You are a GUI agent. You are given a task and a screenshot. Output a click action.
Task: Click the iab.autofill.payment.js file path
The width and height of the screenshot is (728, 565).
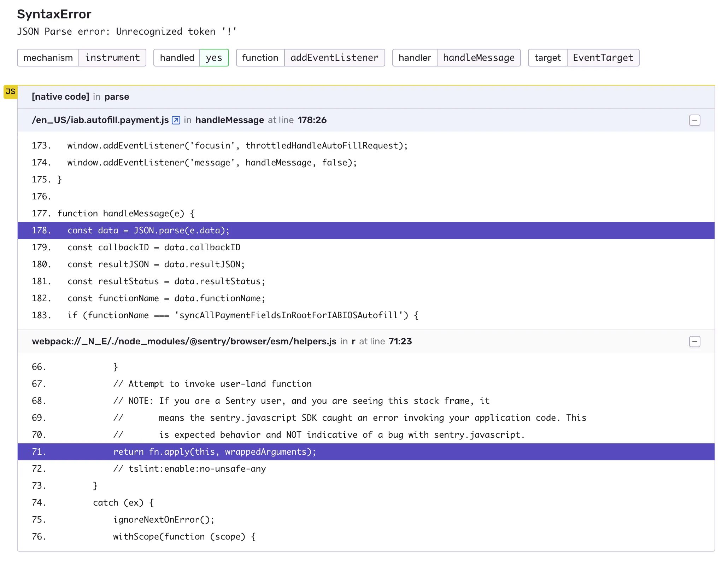pyautogui.click(x=100, y=120)
